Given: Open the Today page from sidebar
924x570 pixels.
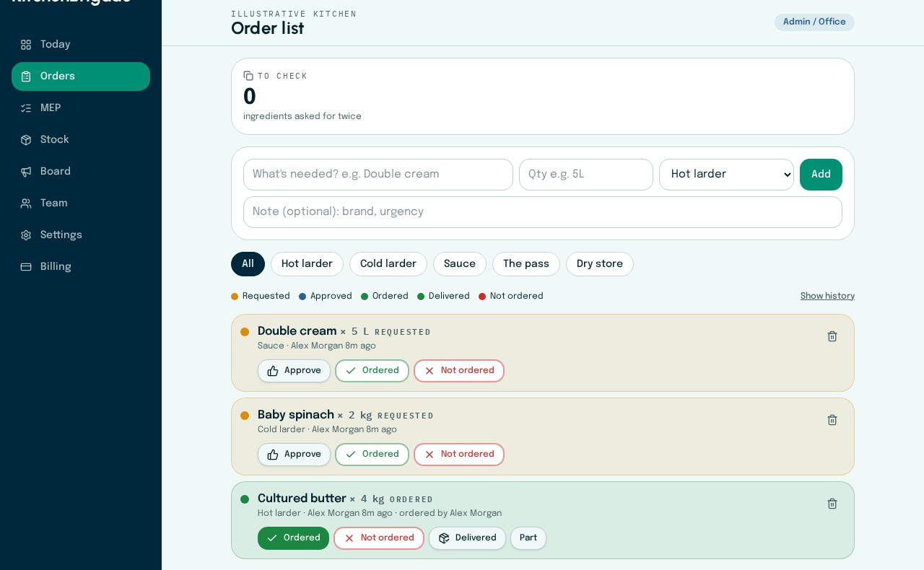Looking at the screenshot, I should pos(81,45).
